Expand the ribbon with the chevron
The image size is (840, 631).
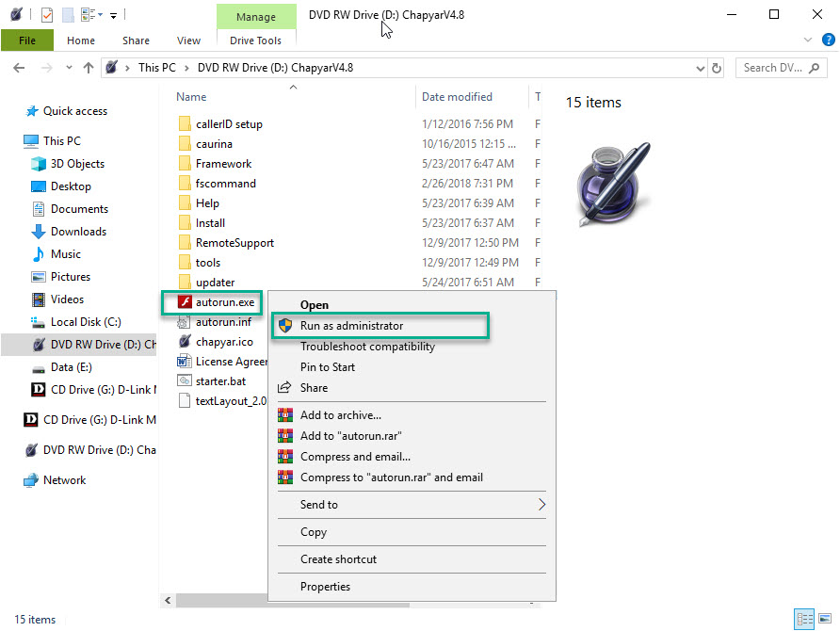808,40
